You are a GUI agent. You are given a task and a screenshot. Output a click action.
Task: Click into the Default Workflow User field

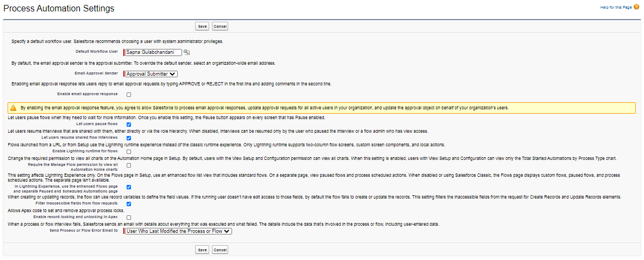click(x=153, y=52)
